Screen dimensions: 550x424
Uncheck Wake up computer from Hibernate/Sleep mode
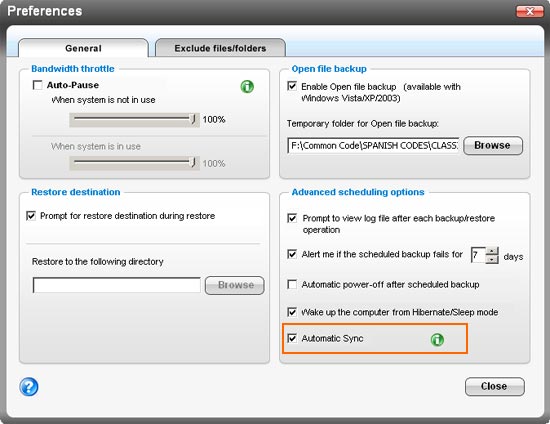292,312
